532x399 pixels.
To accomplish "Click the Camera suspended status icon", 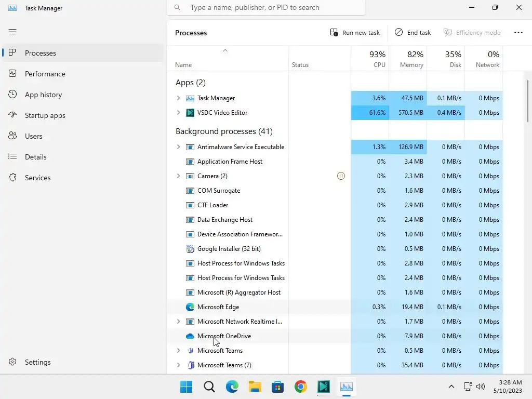I will [341, 176].
